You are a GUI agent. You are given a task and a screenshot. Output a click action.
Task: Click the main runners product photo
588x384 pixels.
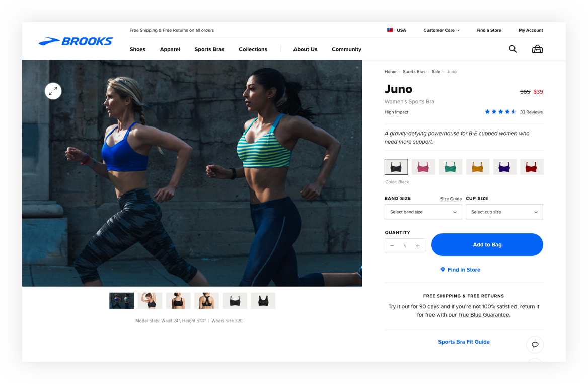[x=192, y=173]
